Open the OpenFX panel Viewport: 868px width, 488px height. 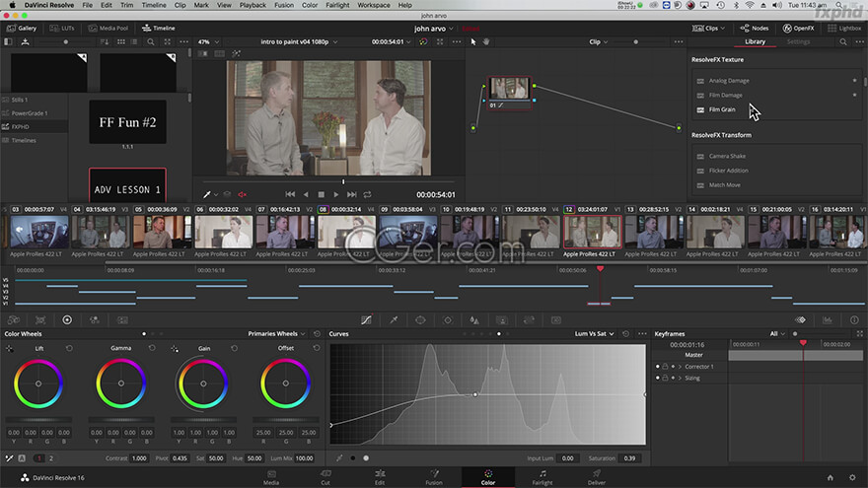tap(798, 29)
